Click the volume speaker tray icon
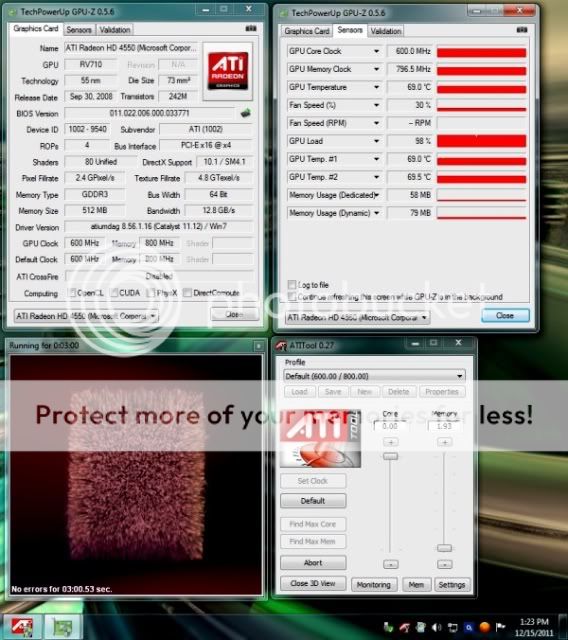The height and width of the screenshot is (640, 568). pos(436,627)
